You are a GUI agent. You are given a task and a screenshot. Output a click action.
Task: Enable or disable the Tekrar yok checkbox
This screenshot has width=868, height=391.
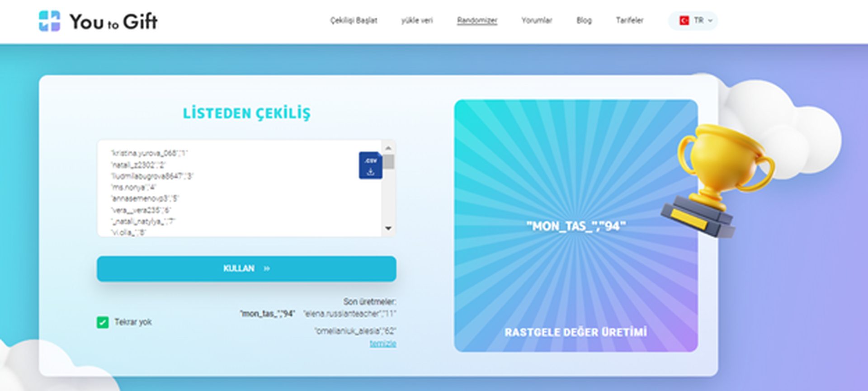[x=103, y=322]
